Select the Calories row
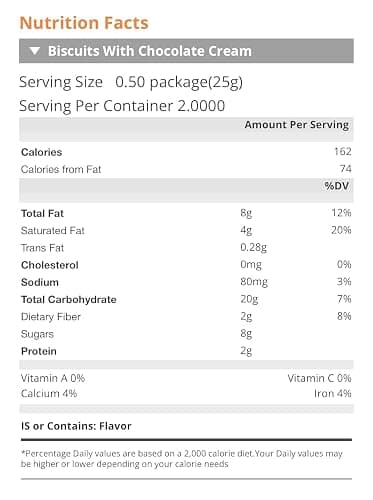This screenshot has width=373, height=500. pos(186,152)
